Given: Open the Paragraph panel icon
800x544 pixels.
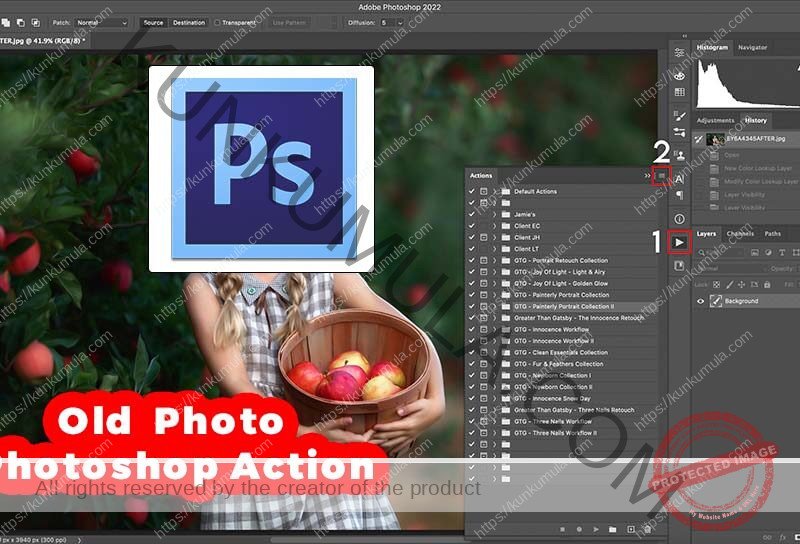Looking at the screenshot, I should point(679,195).
